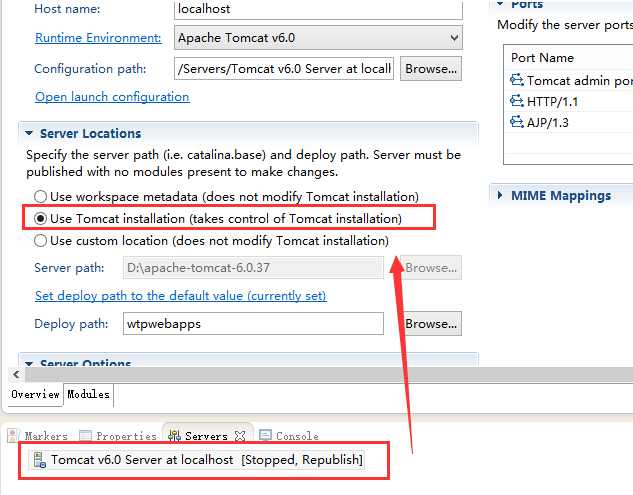Viewport: 633px width, 495px height.
Task: Switch to the Overview tab
Action: coord(35,394)
